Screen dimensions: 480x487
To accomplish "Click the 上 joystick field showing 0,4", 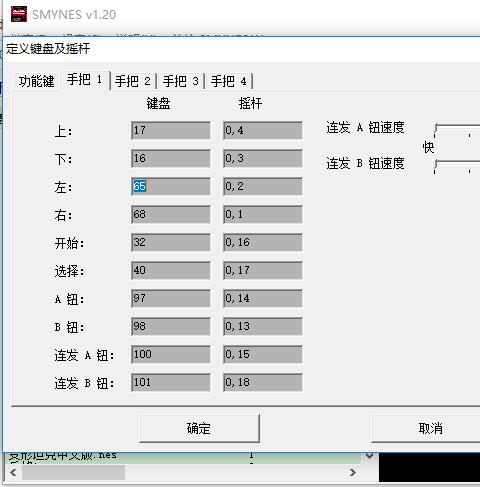I will [263, 130].
